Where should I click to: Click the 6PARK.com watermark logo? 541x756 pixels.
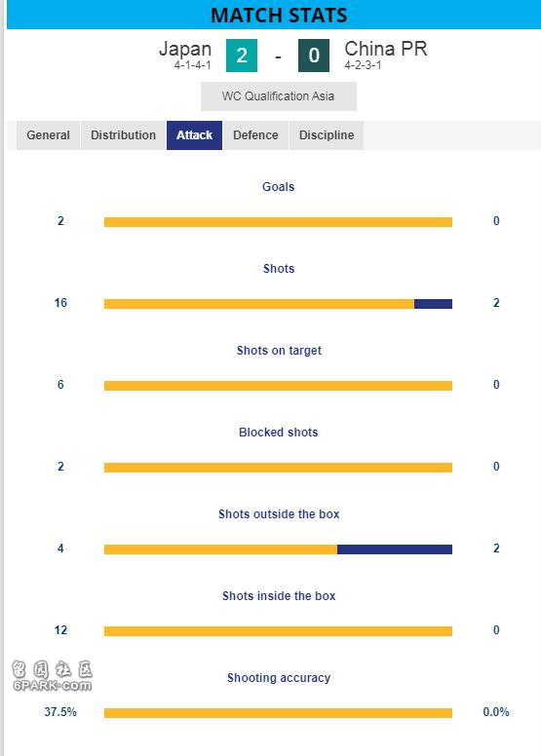(x=52, y=676)
